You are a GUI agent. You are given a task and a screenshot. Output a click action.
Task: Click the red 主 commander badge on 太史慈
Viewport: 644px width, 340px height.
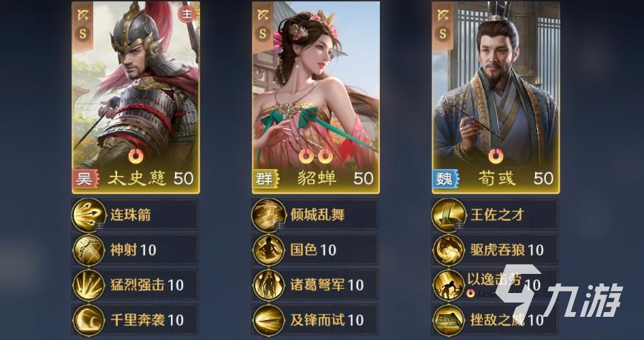[x=187, y=14]
